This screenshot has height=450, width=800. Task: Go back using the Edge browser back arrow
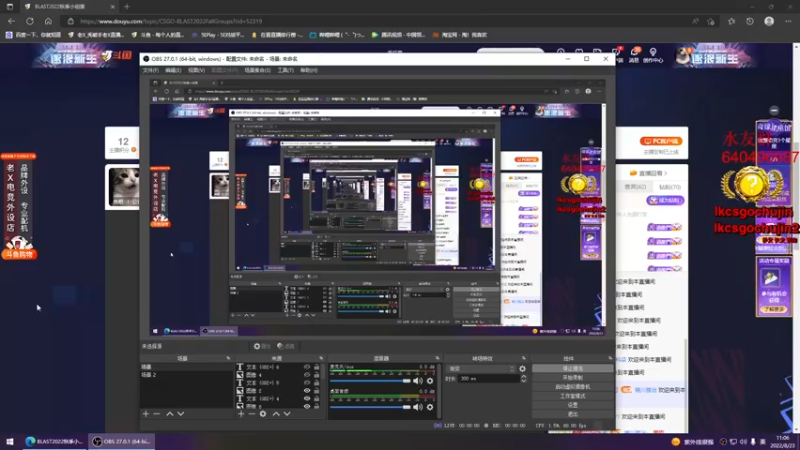(x=11, y=21)
